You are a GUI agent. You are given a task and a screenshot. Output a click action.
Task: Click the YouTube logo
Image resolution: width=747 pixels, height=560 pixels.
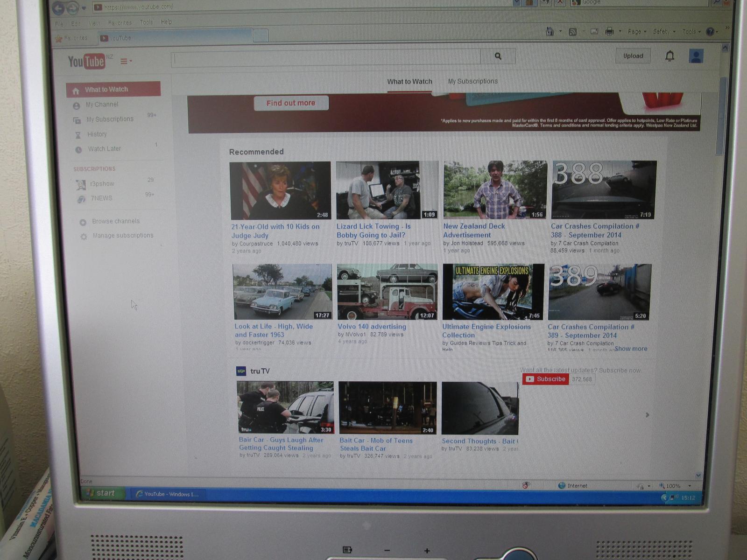point(86,61)
